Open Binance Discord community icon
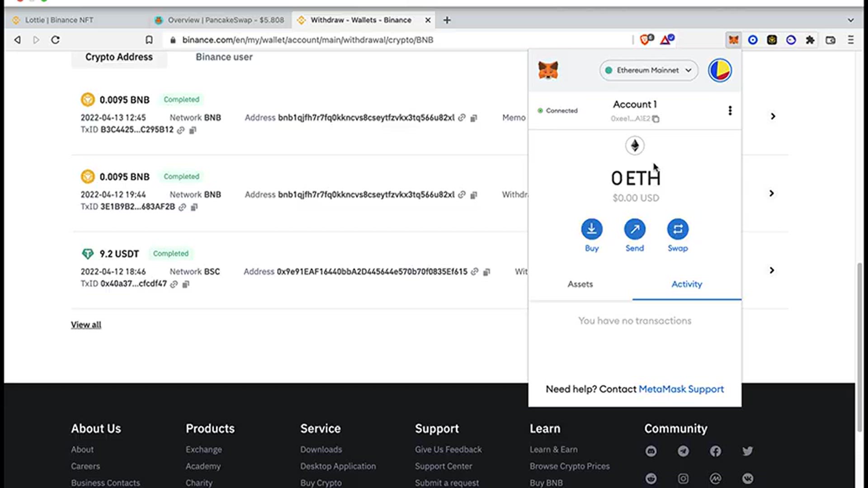This screenshot has height=488, width=868. point(651,451)
